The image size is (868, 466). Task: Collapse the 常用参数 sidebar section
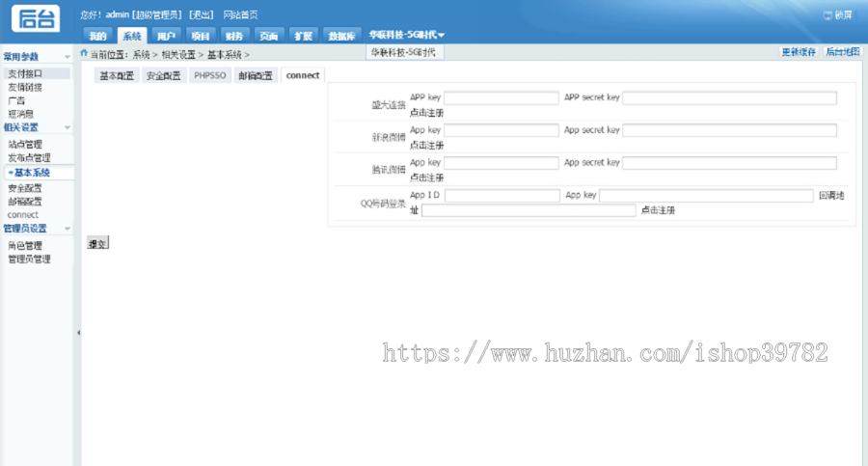tap(67, 57)
